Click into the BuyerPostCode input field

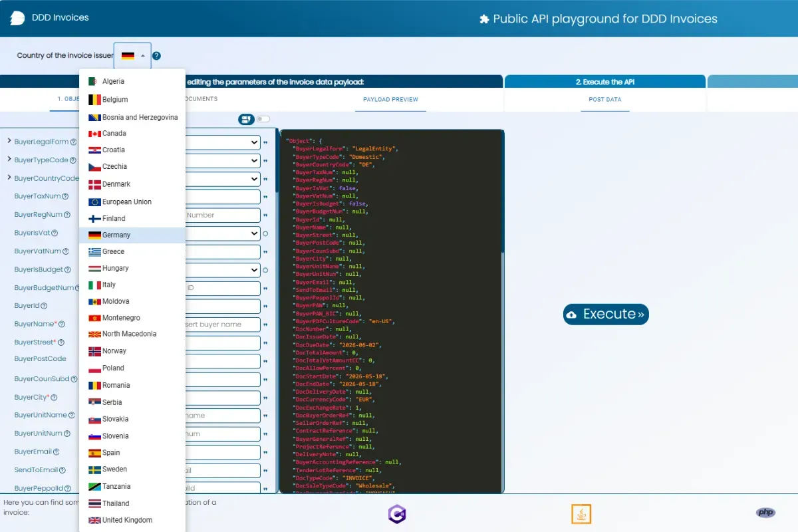point(223,361)
